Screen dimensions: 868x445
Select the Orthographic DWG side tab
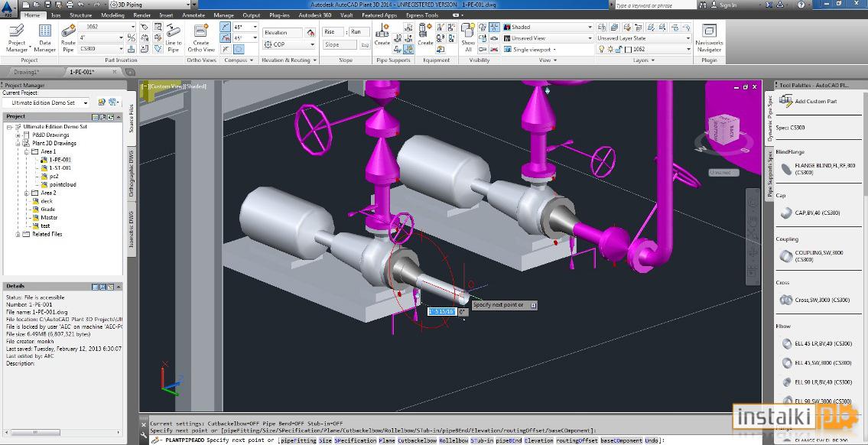[132, 174]
